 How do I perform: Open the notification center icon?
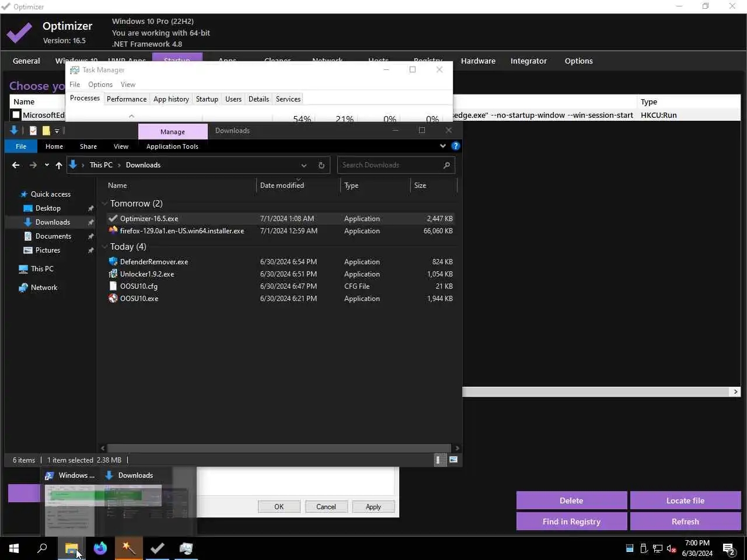pos(729,548)
